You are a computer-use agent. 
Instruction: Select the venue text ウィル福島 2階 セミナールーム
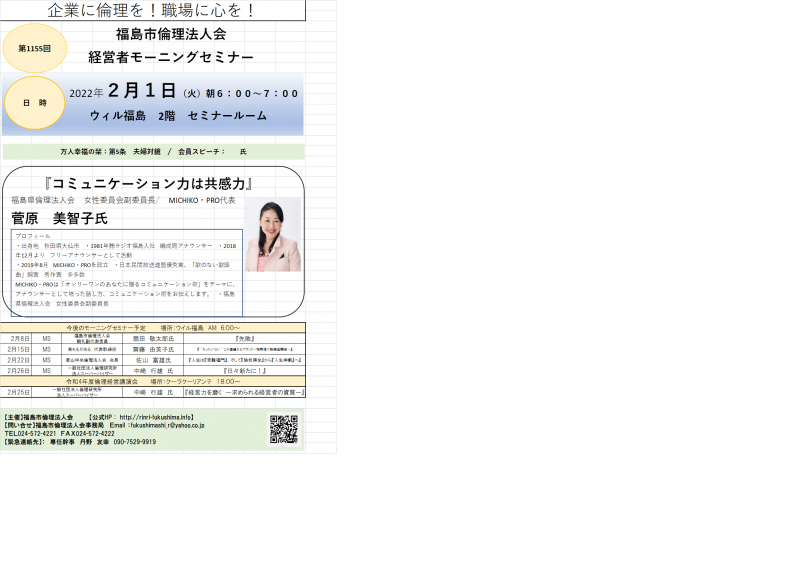[178, 116]
